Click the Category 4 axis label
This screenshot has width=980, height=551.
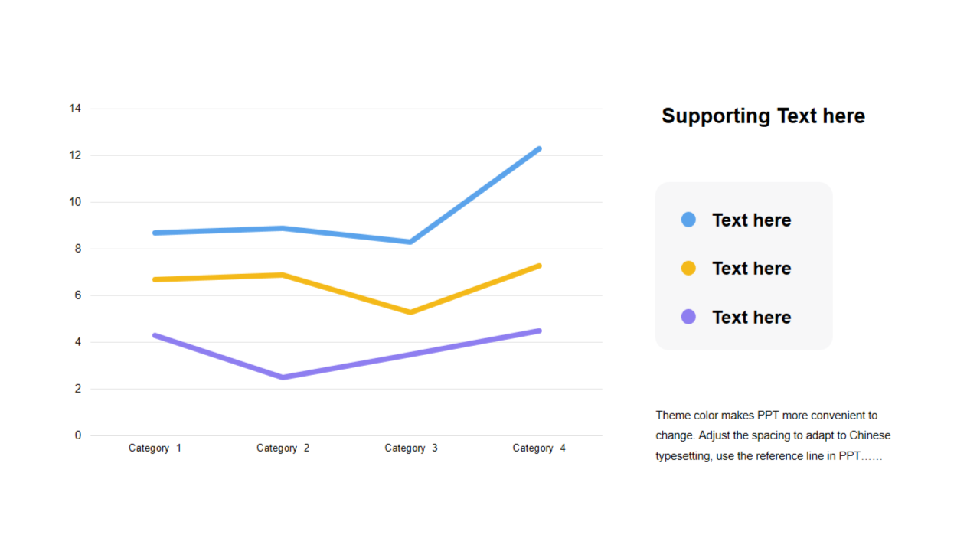pyautogui.click(x=539, y=448)
